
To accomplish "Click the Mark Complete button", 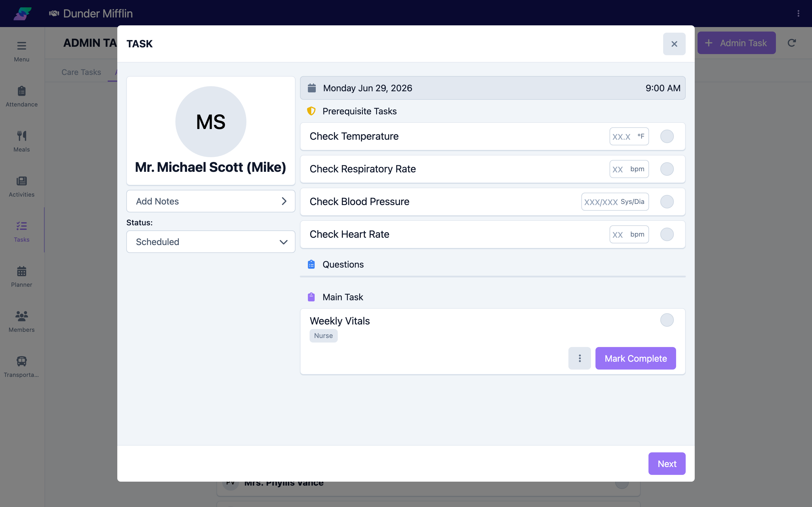I will click(636, 358).
